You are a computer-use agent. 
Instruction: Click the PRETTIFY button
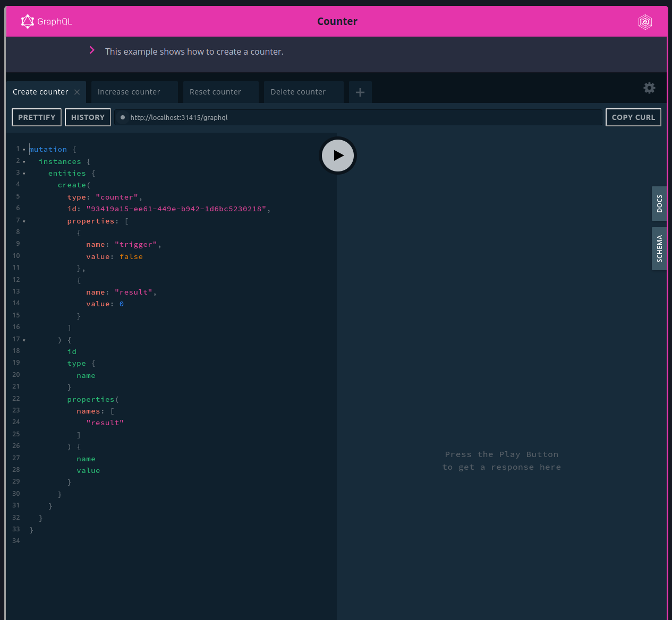(37, 117)
